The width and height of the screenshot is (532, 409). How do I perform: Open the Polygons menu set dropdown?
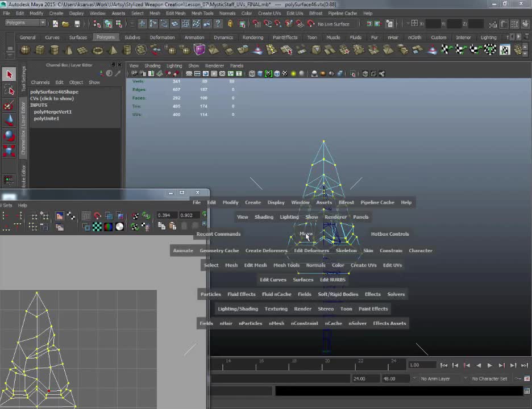pos(26,23)
